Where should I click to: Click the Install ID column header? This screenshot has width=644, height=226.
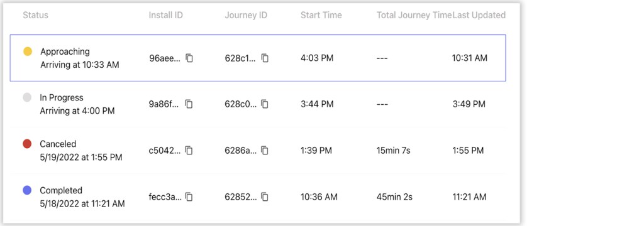[166, 15]
